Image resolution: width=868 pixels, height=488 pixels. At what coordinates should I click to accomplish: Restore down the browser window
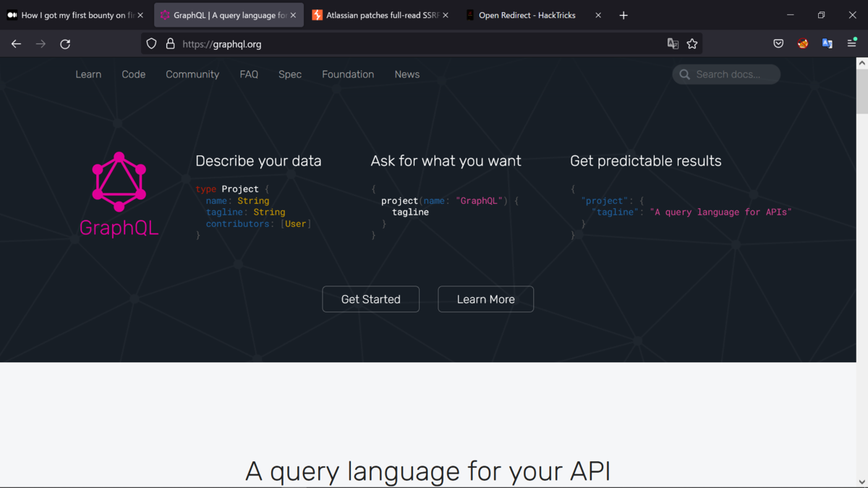click(821, 15)
